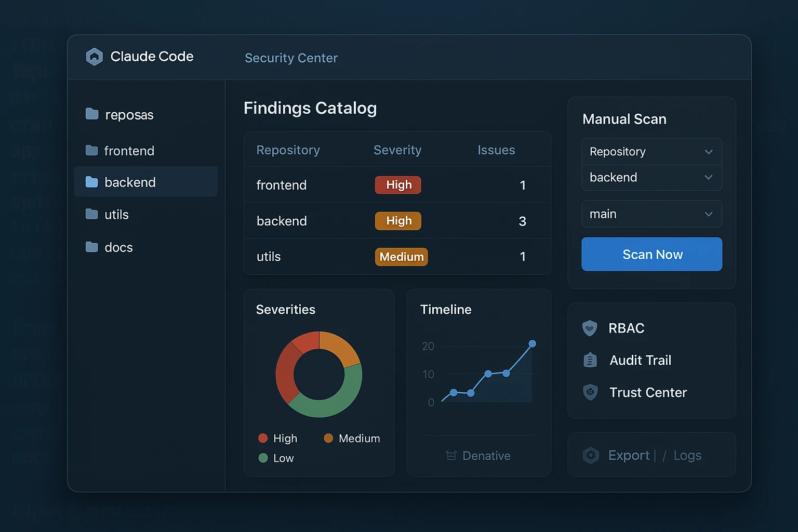
Task: Click the Claude Code logo icon
Action: [x=94, y=57]
